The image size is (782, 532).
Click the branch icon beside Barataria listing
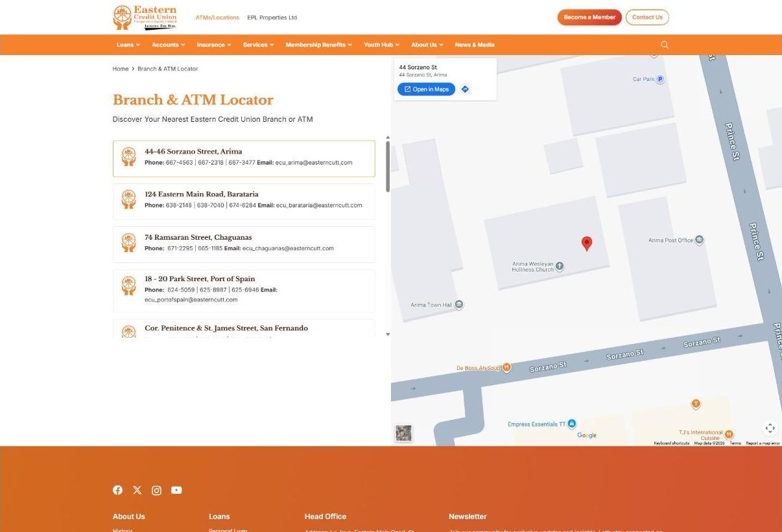click(129, 199)
